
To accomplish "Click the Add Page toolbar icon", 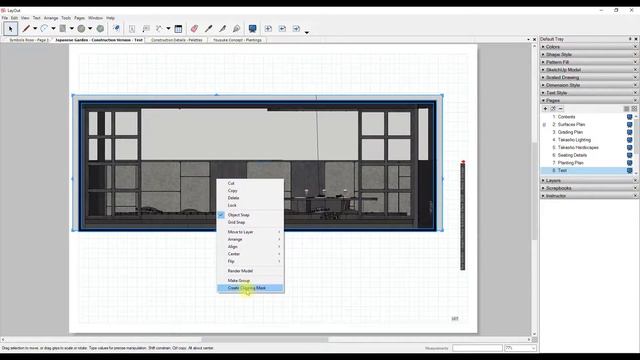I will tap(268, 29).
